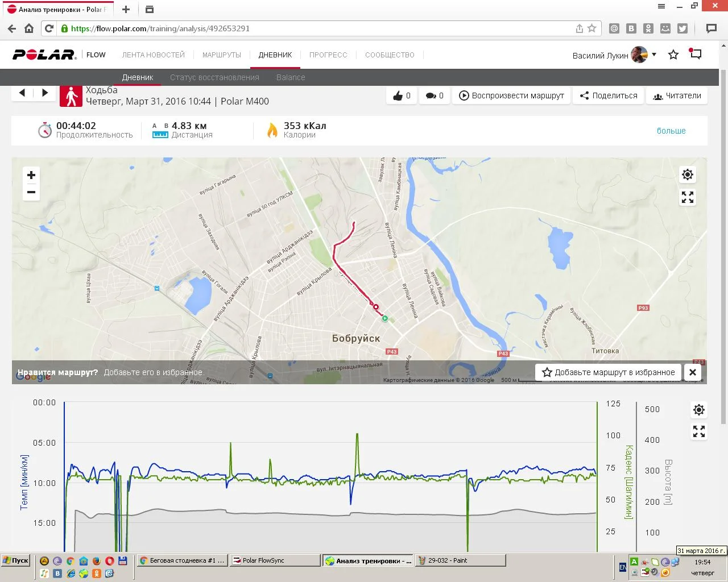Click the EN language indicator

pos(622,567)
